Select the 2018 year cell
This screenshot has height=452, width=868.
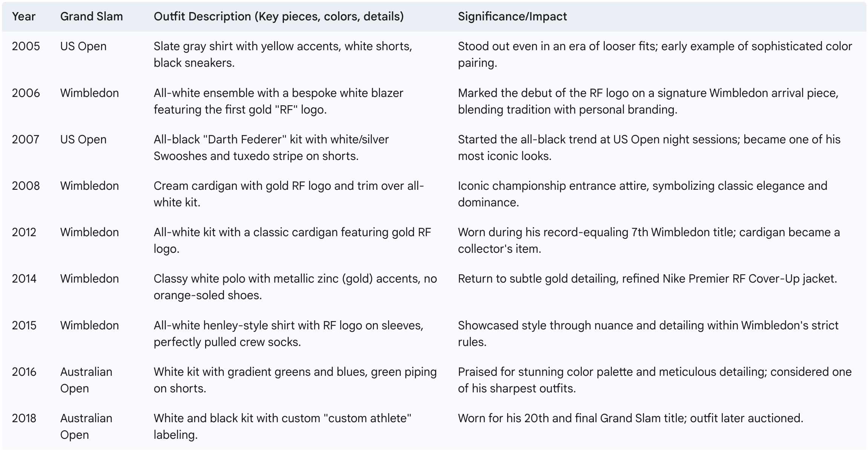click(24, 418)
